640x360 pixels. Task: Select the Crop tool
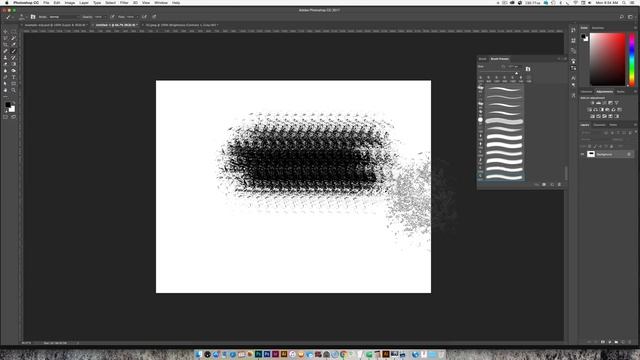pos(5,44)
